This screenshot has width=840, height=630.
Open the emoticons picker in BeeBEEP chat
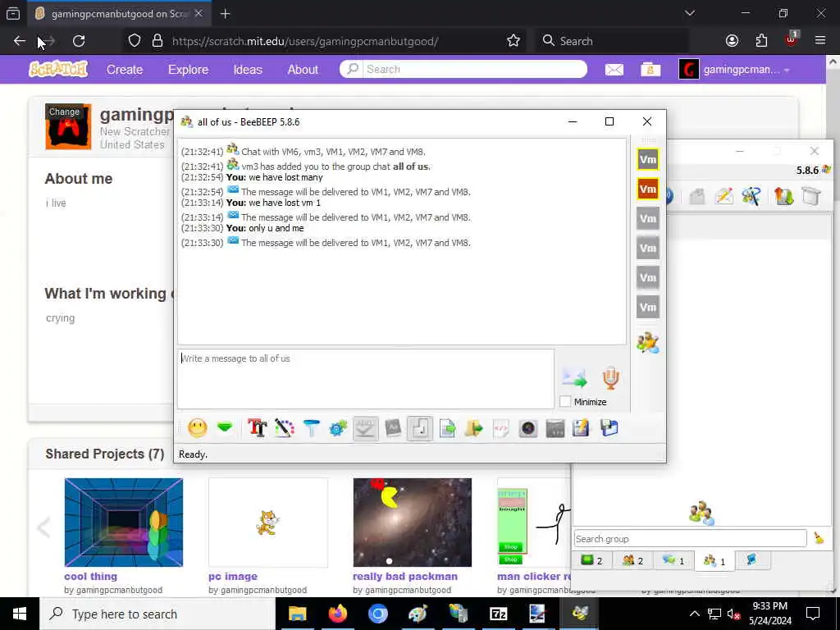[197, 428]
